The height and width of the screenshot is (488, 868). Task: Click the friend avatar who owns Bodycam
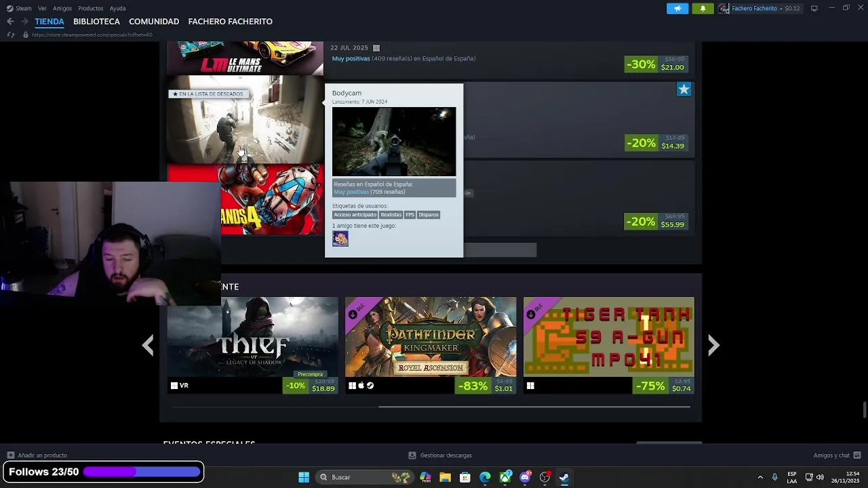tap(340, 238)
